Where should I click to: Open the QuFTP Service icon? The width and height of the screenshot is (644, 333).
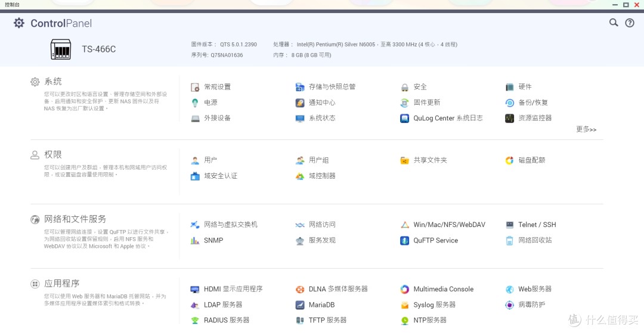tap(404, 241)
